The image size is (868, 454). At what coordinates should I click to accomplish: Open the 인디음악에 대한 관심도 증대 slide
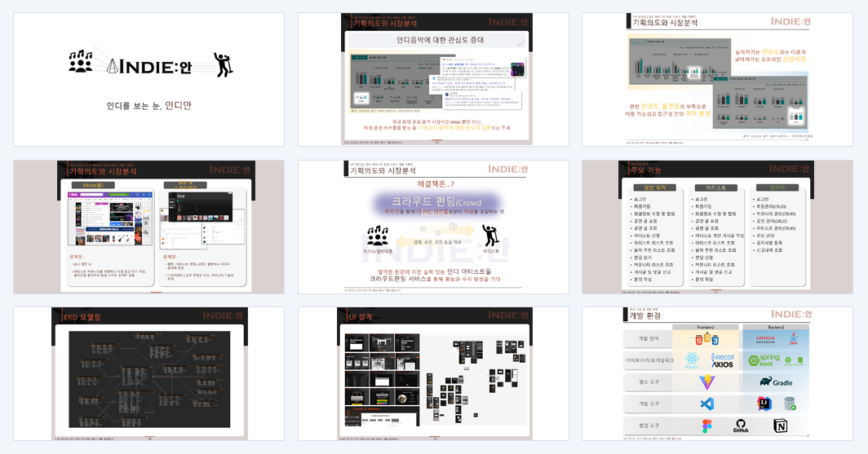click(433, 80)
